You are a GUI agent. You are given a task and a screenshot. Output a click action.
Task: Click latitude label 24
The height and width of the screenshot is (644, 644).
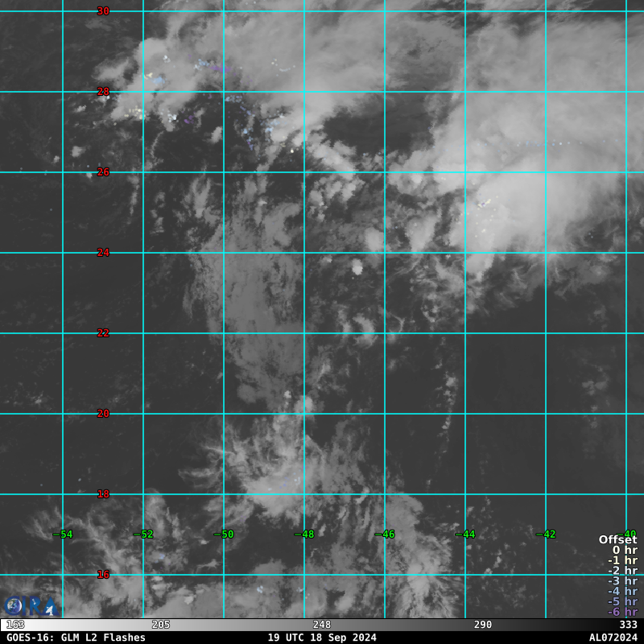[103, 253]
